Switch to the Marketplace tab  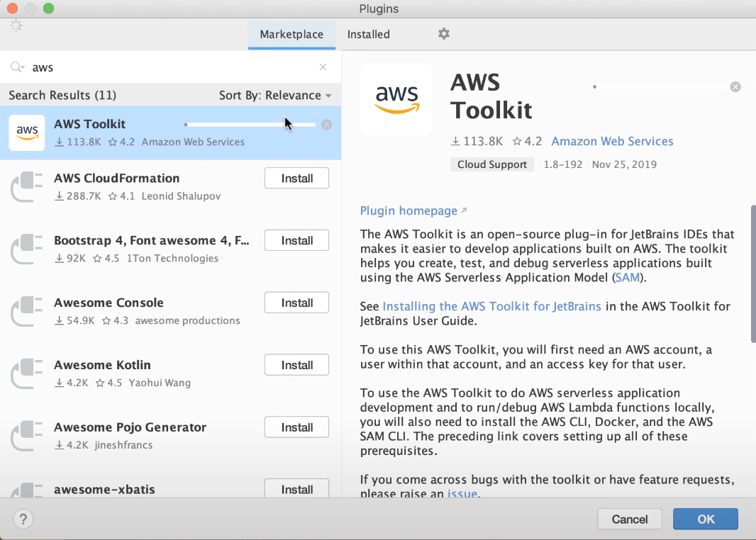(x=291, y=33)
